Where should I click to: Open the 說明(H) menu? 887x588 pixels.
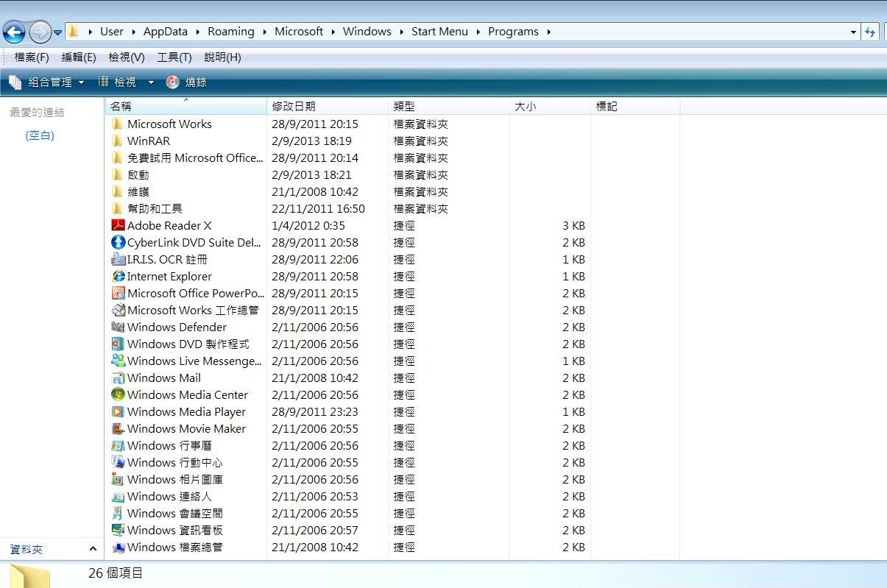(x=222, y=57)
